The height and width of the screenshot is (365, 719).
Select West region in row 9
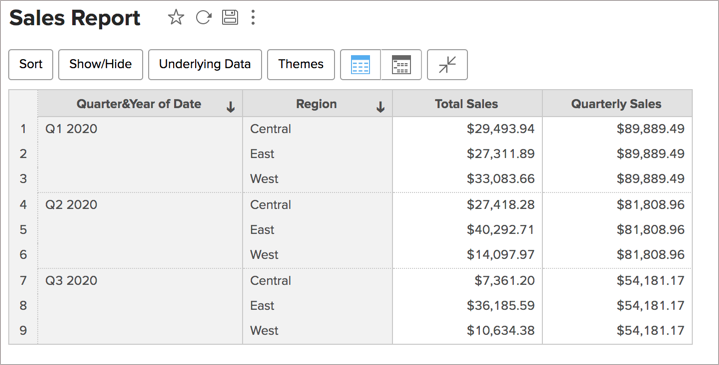pos(264,330)
